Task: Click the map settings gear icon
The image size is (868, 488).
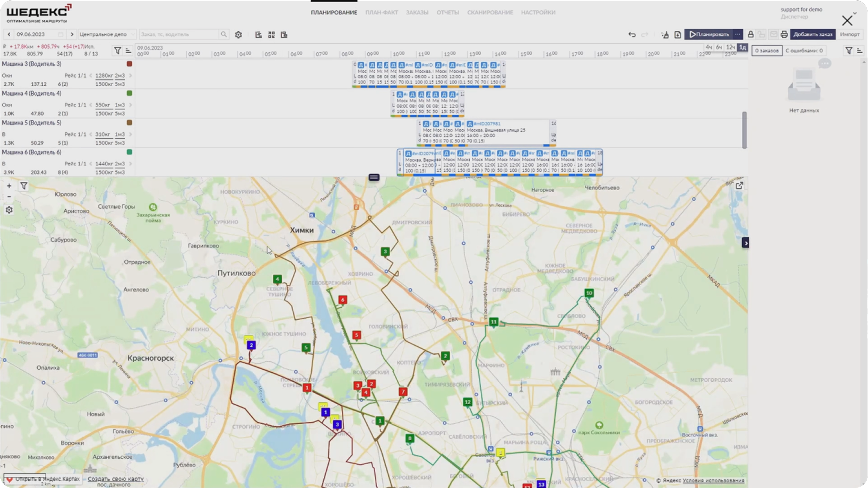Action: coord(9,210)
